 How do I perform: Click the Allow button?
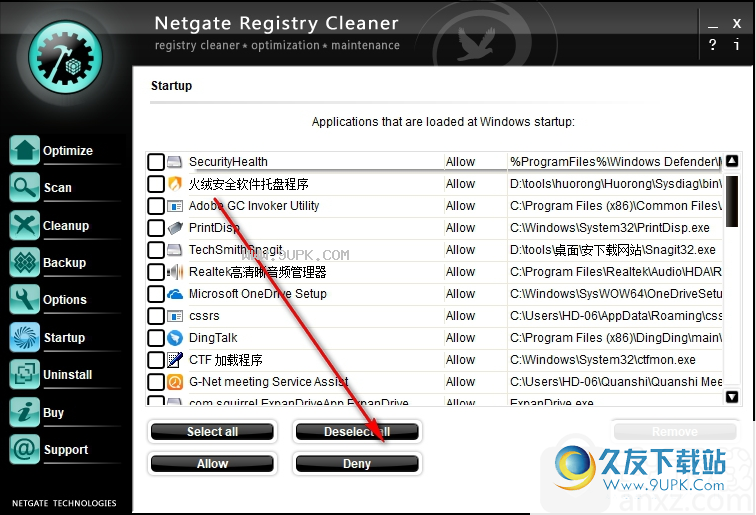[212, 463]
